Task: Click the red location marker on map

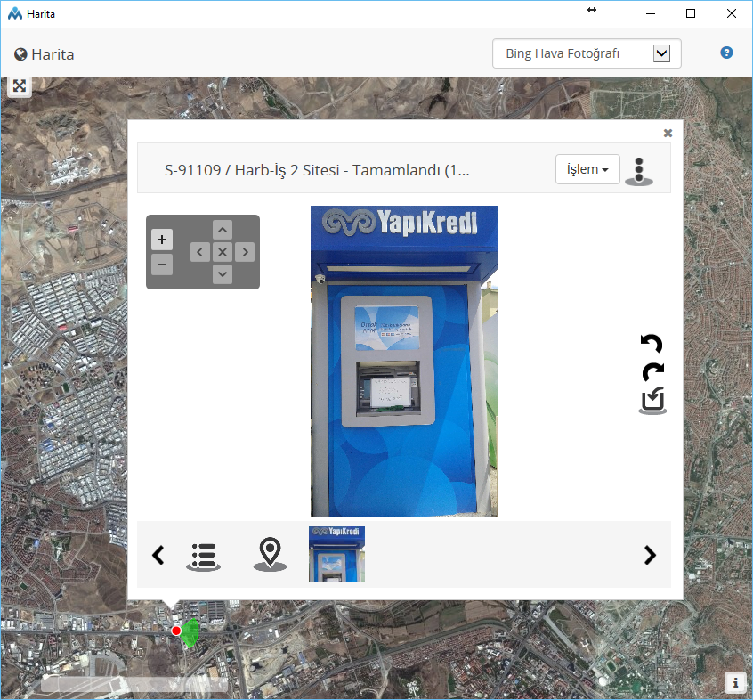Action: (176, 631)
